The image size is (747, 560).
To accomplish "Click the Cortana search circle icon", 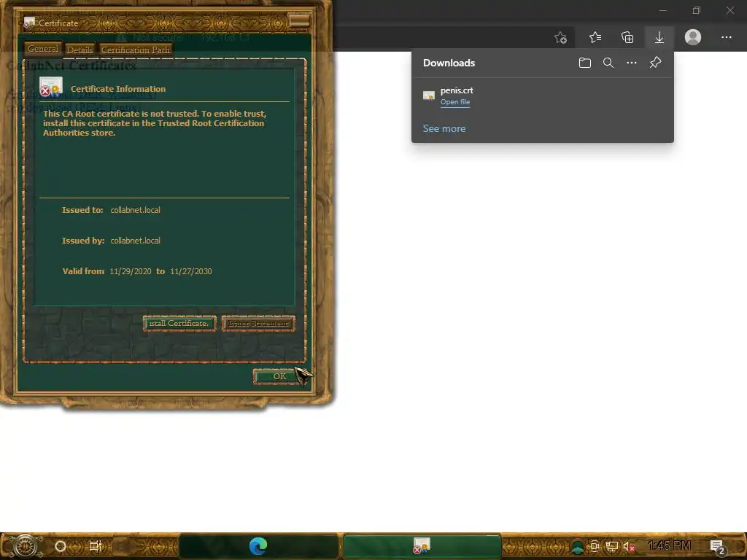I will pos(61,546).
